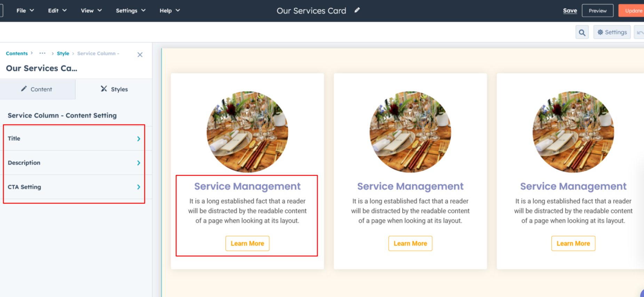Open the Help menu
Viewport: 644px width, 297px height.
[x=166, y=10]
